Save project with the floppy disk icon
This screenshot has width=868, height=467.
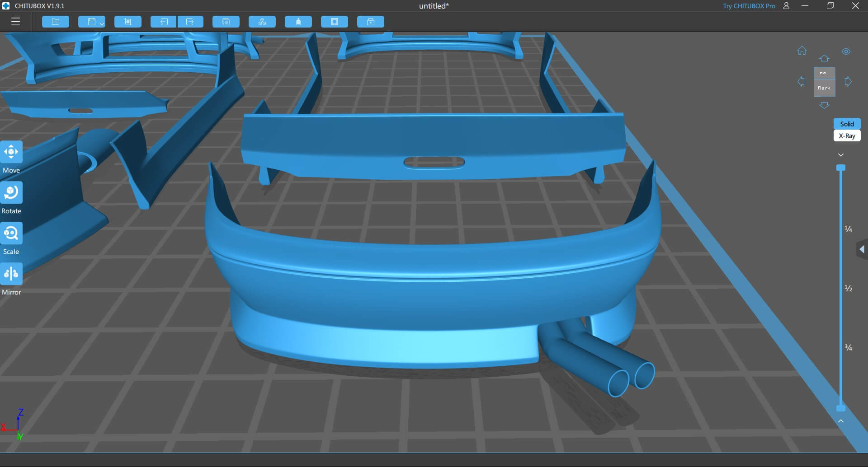pos(92,22)
